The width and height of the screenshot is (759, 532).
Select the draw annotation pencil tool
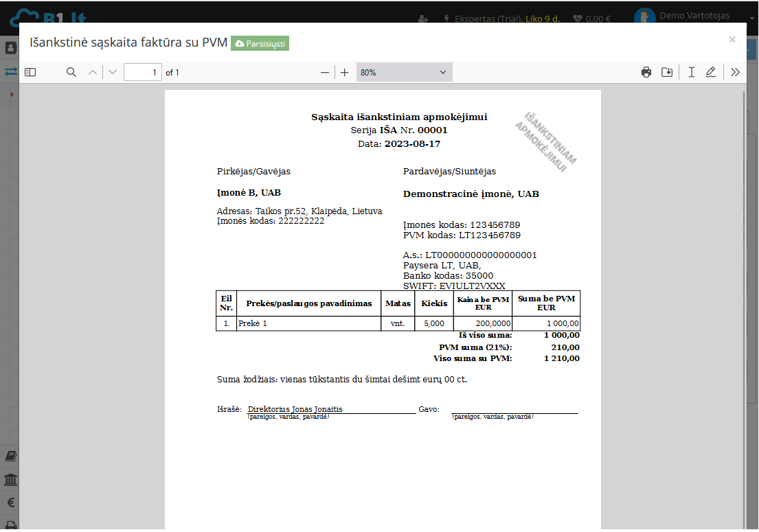(x=711, y=72)
